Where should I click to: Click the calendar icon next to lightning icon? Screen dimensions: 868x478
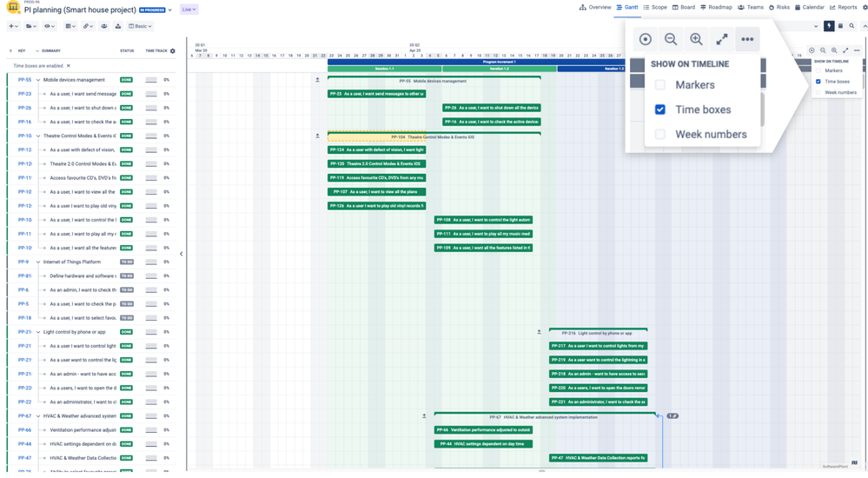click(x=840, y=26)
